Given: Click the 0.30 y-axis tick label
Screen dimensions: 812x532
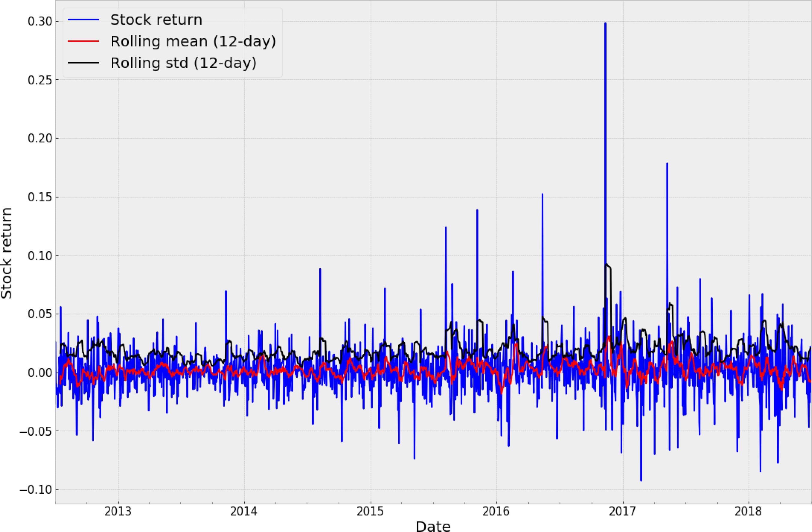Looking at the screenshot, I should (40, 21).
